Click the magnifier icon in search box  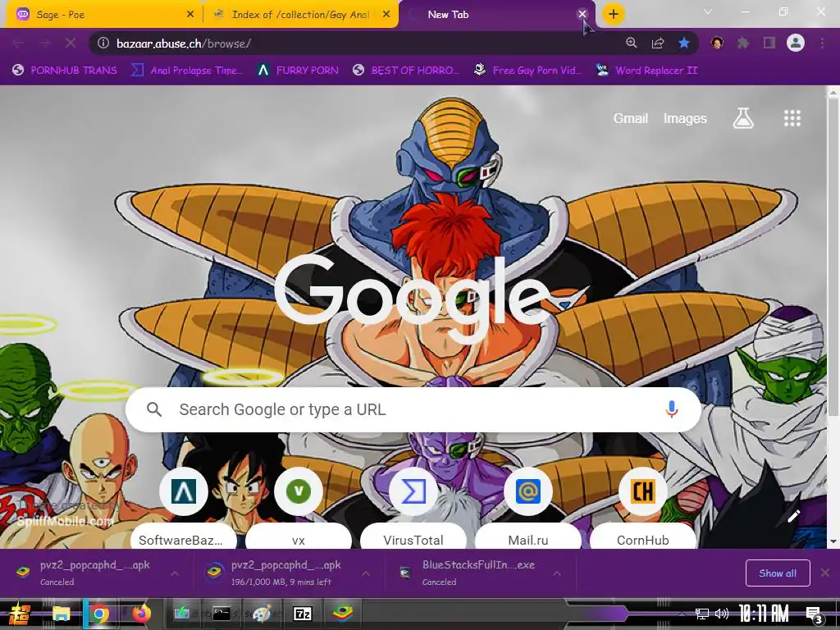154,409
